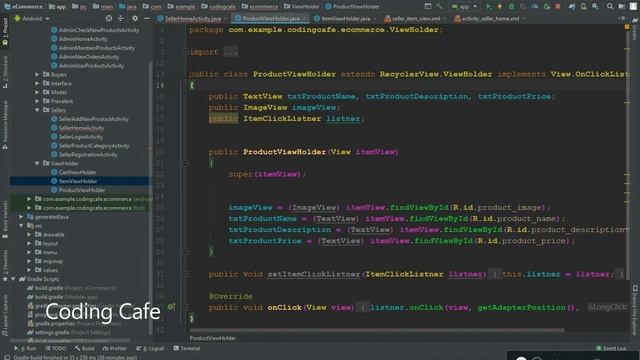The image size is (640, 360).
Task: Stop the app with red square icon
Action: tap(558, 7)
